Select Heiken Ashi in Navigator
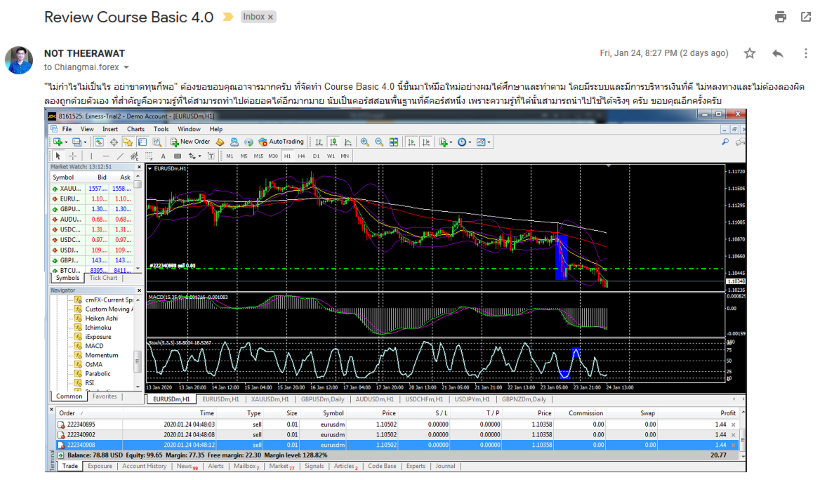The image size is (818, 480). [101, 318]
